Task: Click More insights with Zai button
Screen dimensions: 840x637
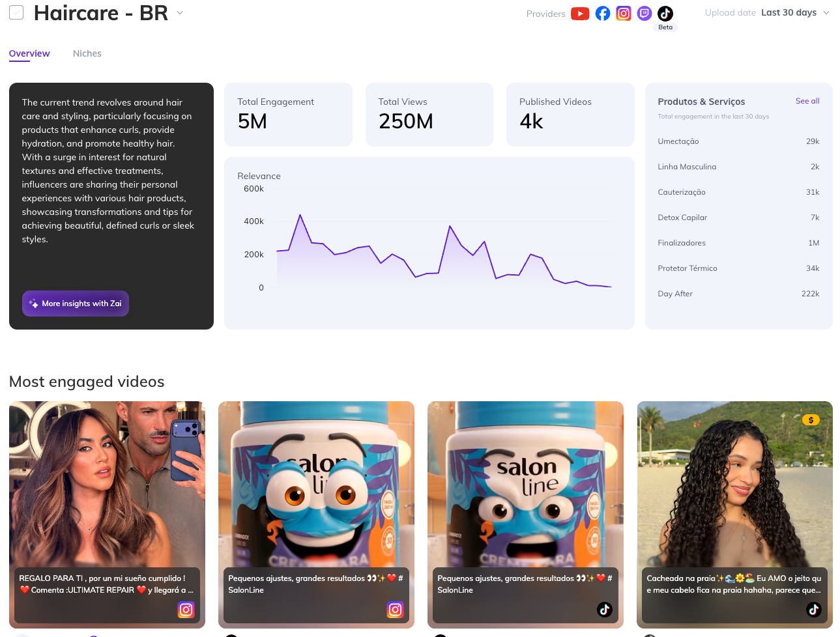Action: [x=76, y=304]
